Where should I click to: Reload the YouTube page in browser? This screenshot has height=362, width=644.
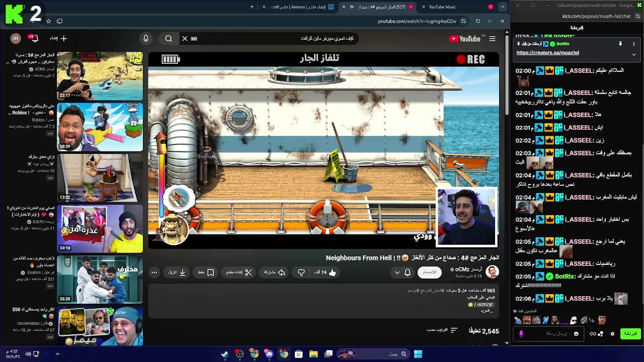coord(477,21)
